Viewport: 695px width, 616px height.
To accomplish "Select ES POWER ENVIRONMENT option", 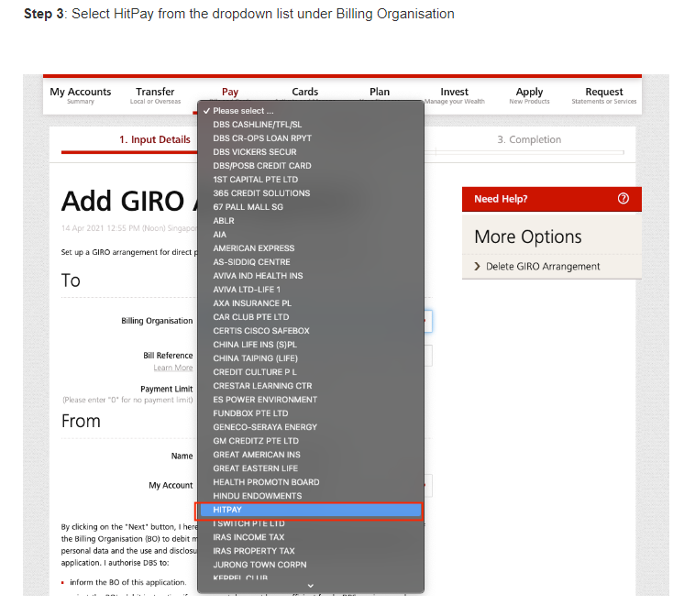I will pyautogui.click(x=311, y=400).
